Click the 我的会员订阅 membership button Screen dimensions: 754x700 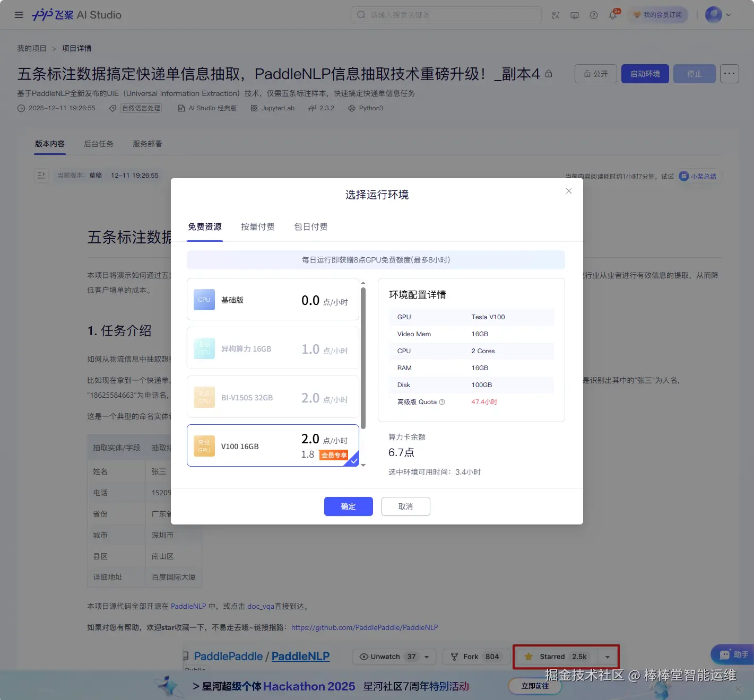coord(658,15)
